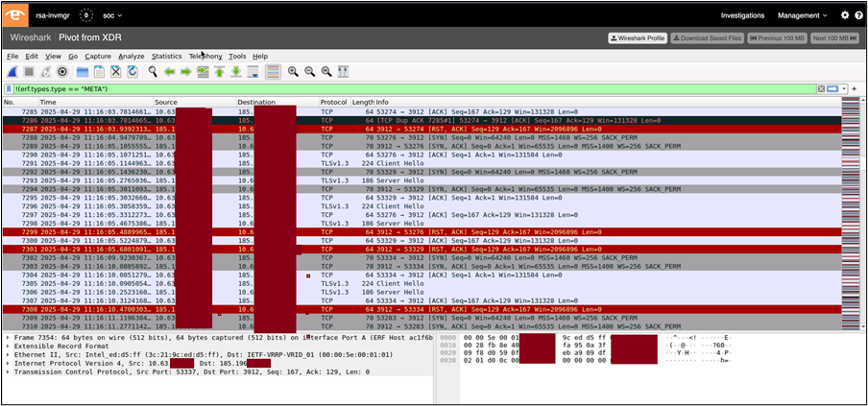Save this capture file

tap(99, 71)
